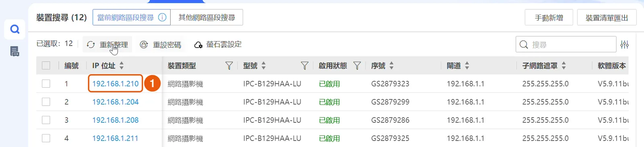
Task: Switch to 其他網路區段搜尋 tab
Action: 206,17
